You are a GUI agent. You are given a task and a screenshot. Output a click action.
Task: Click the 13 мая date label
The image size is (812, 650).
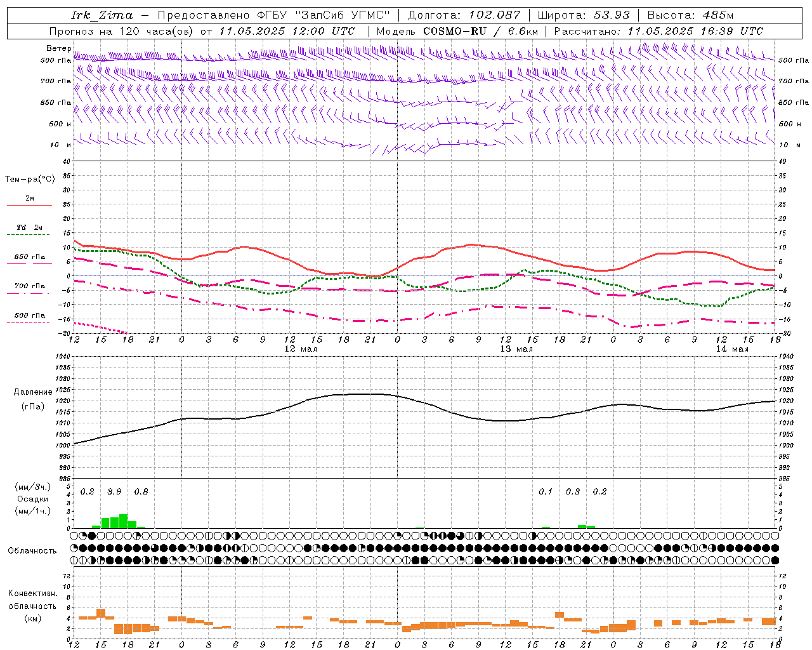point(516,349)
